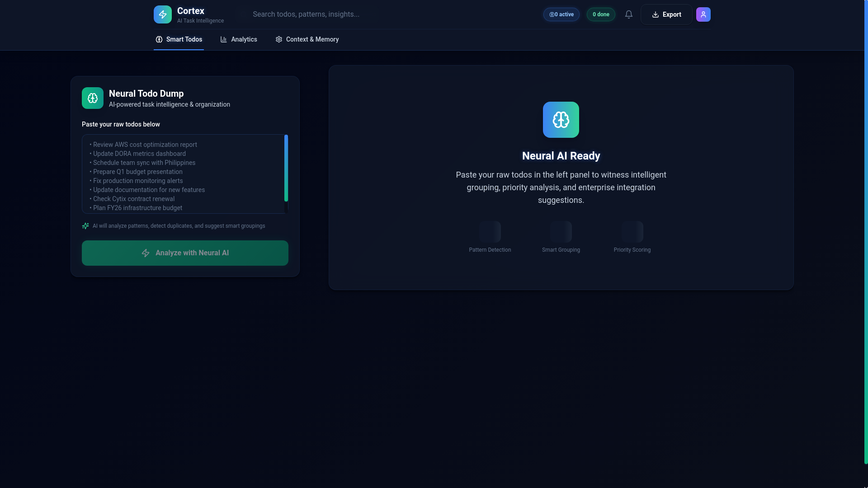Click the Smart Grouping label
This screenshot has height=488, width=868.
click(x=561, y=250)
